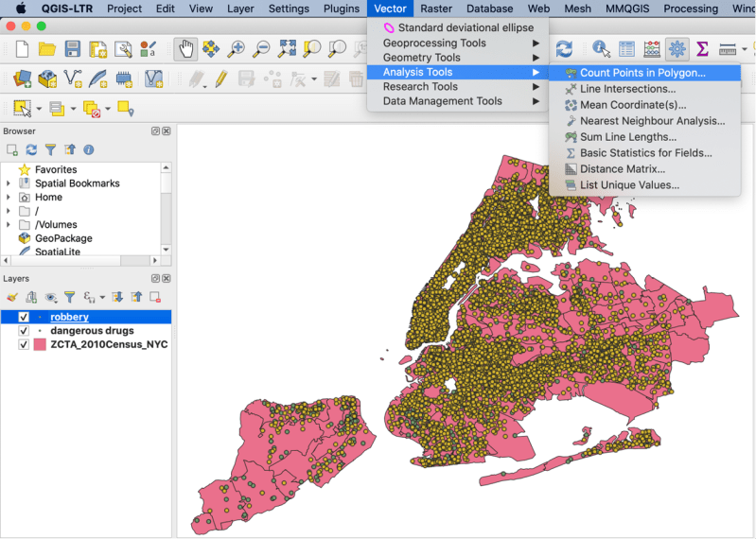The image size is (756, 539).
Task: Click the New Virtual Layer icon
Action: point(154,78)
